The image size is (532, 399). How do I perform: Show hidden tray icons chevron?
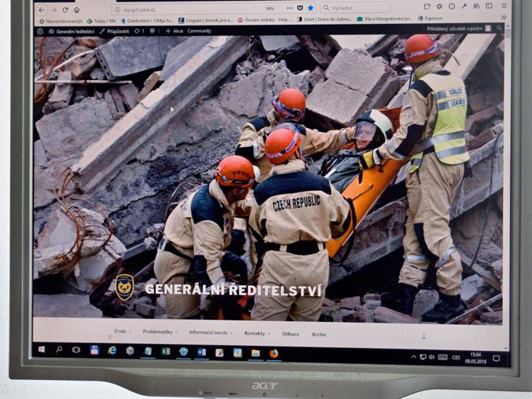pos(414,357)
